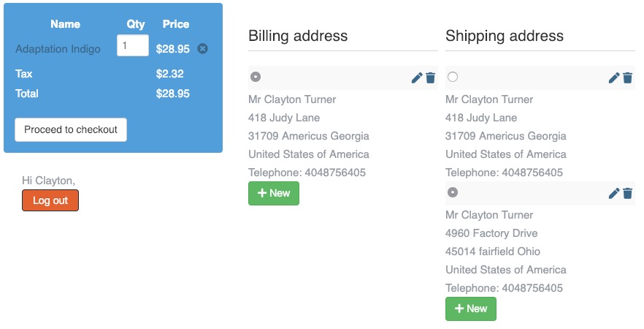Click the Tax amount $2.32
This screenshot has height=329, width=644.
169,74
